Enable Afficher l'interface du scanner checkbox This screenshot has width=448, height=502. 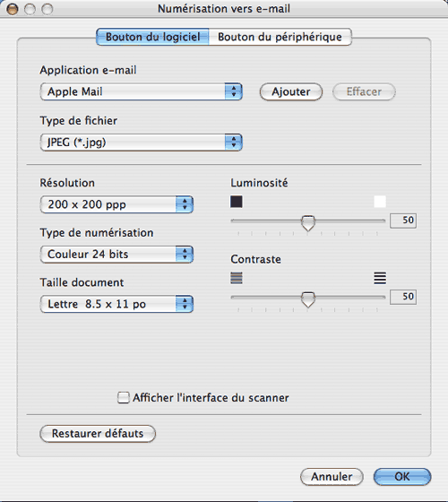pos(124,398)
